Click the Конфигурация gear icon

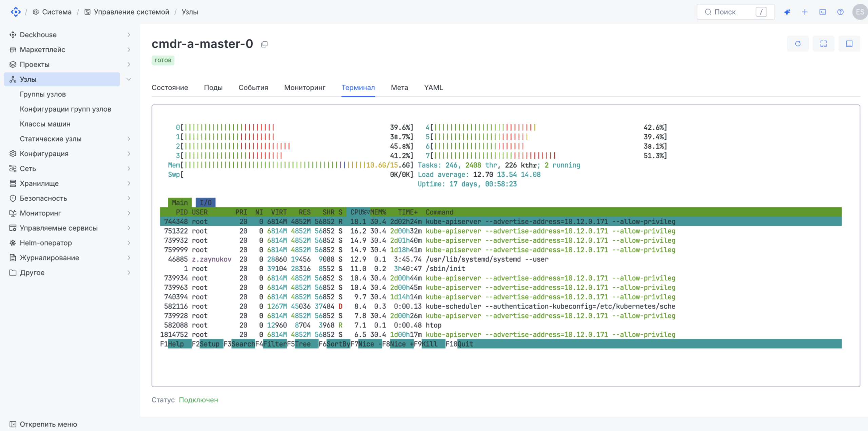13,154
